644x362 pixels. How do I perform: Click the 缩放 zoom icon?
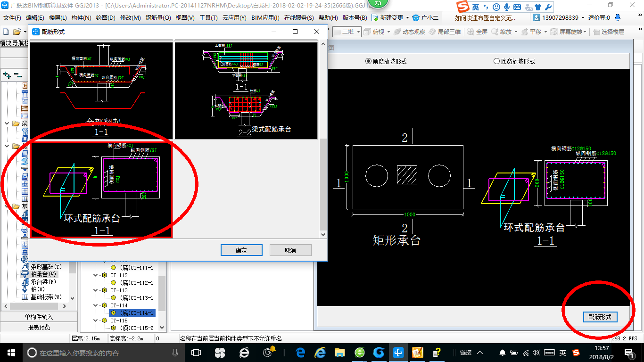[495, 32]
